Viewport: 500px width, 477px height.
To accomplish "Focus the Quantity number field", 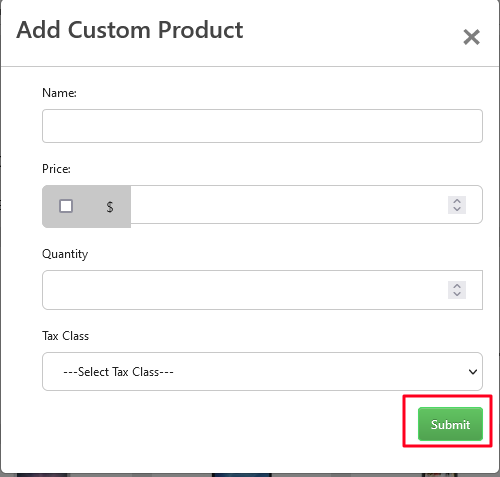I will [x=262, y=290].
